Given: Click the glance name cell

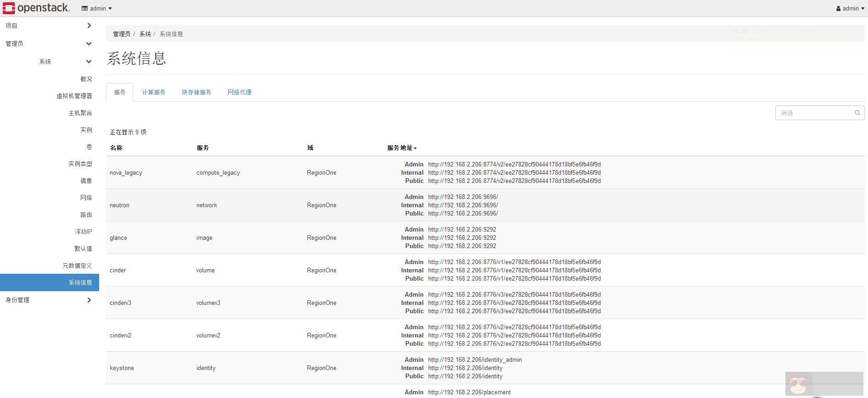Looking at the screenshot, I should pyautogui.click(x=118, y=238).
